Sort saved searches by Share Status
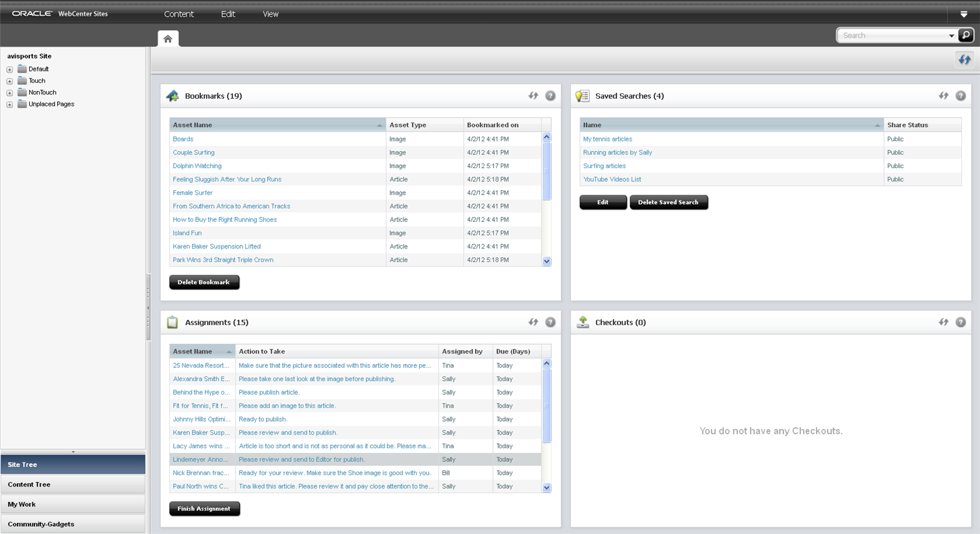 coord(922,125)
